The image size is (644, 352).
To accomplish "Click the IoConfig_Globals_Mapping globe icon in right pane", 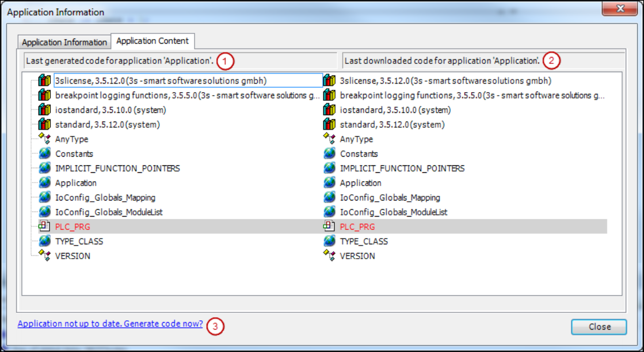I will (329, 197).
